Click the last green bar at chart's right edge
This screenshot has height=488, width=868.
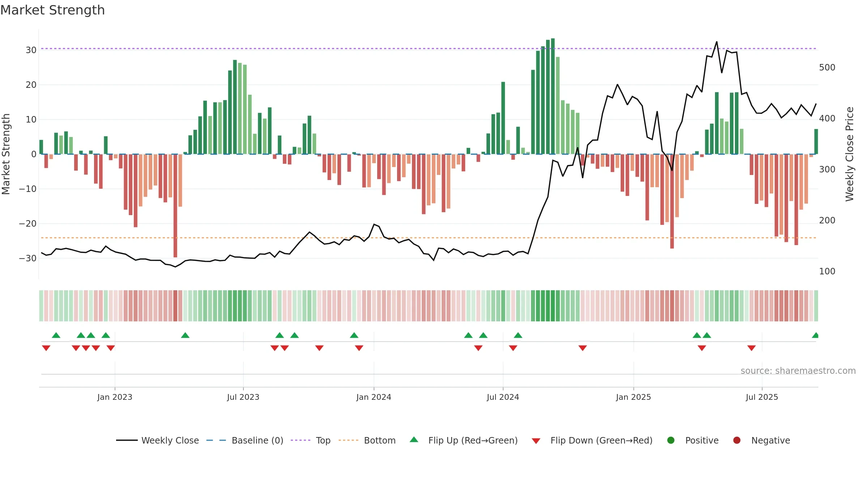816,141
